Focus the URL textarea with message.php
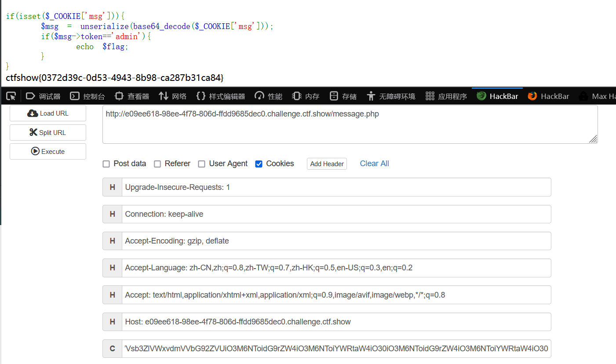 click(350, 124)
